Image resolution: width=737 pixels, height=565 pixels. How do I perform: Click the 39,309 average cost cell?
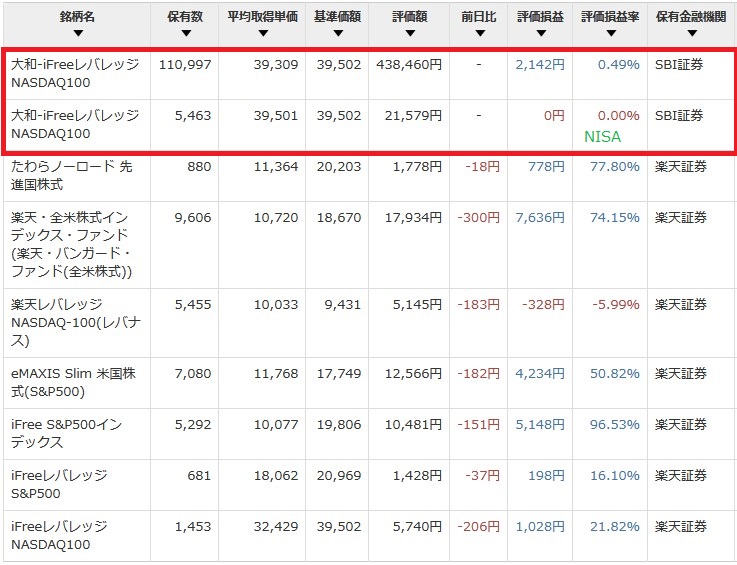pyautogui.click(x=276, y=64)
